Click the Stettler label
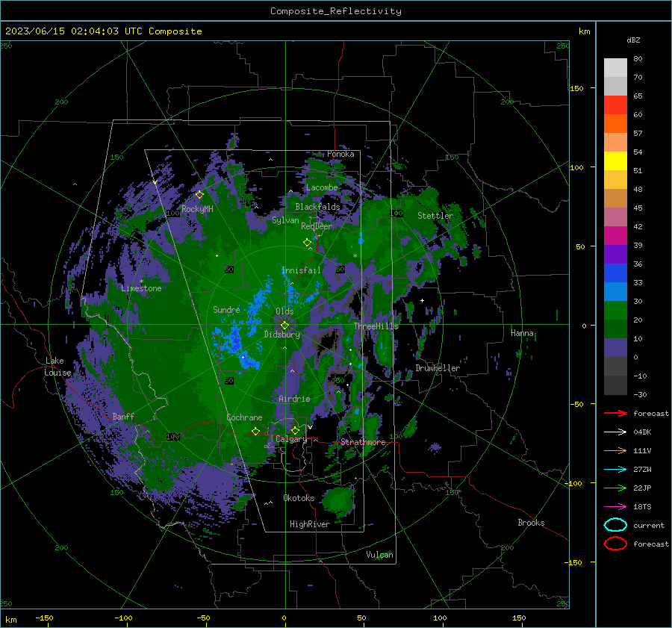672x628 pixels. 435,216
